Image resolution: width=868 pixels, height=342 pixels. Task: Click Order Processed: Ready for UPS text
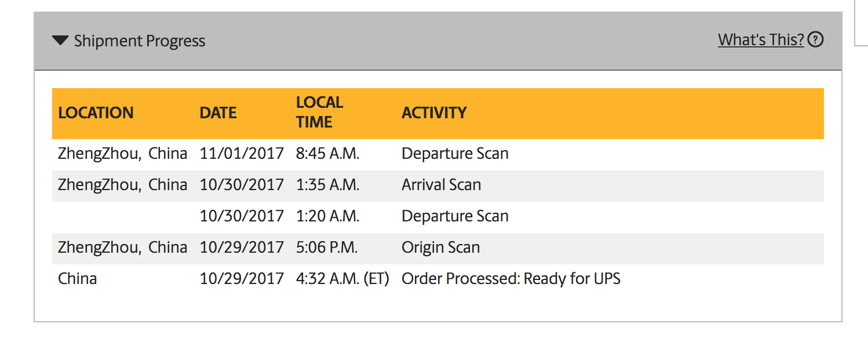point(510,279)
